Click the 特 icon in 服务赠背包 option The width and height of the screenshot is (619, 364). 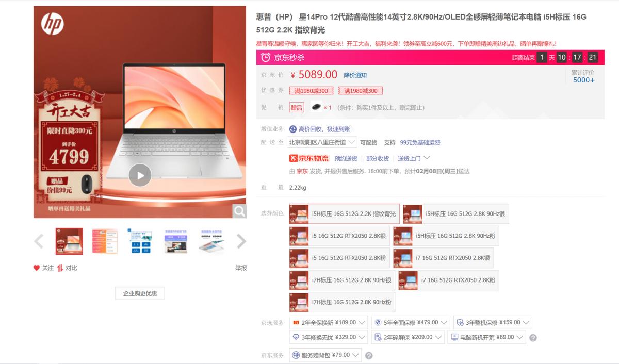(295, 355)
